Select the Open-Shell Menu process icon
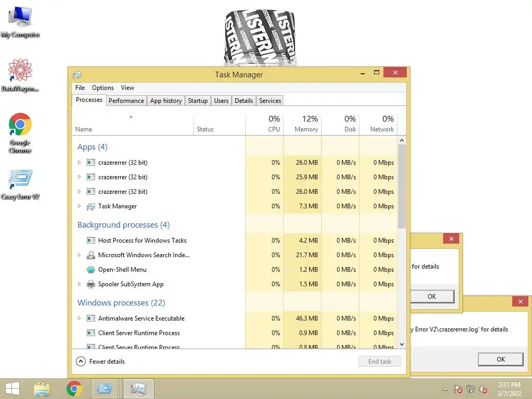The width and height of the screenshot is (532, 399). coord(90,270)
